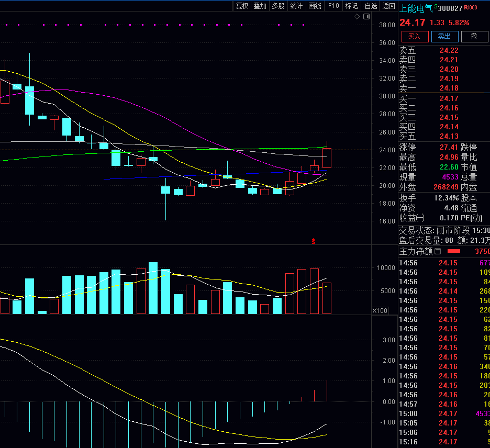The height and width of the screenshot is (448, 490).
Task: Click the 3.00 MACD axis label
Action: 389,340
